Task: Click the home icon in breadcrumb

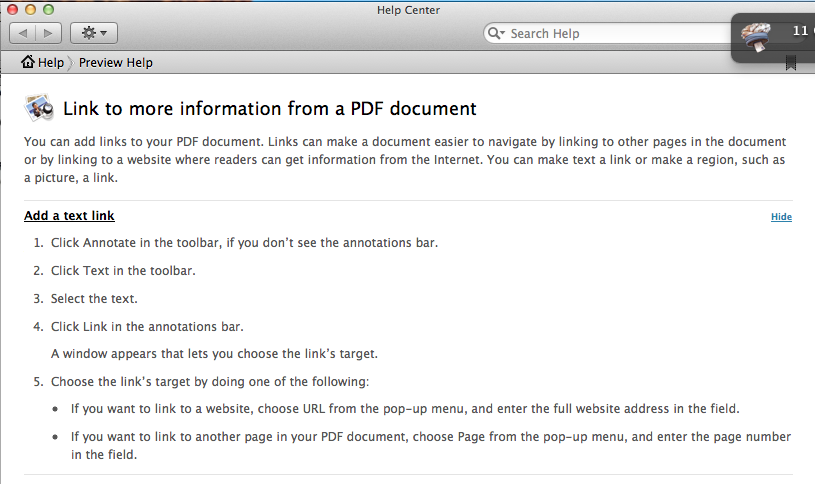Action: (28, 62)
